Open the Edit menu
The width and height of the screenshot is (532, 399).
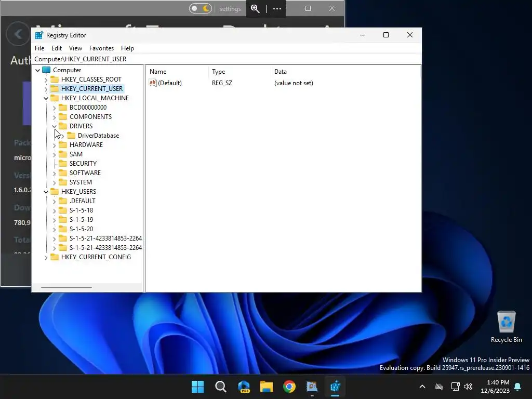(56, 48)
